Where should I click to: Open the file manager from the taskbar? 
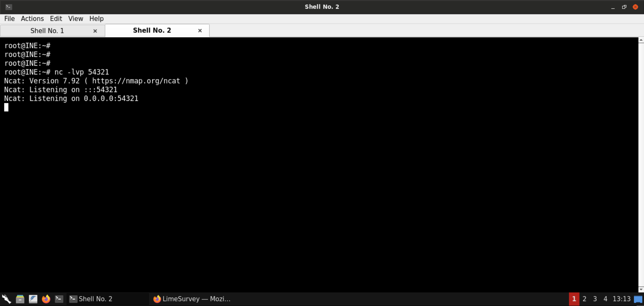point(20,299)
